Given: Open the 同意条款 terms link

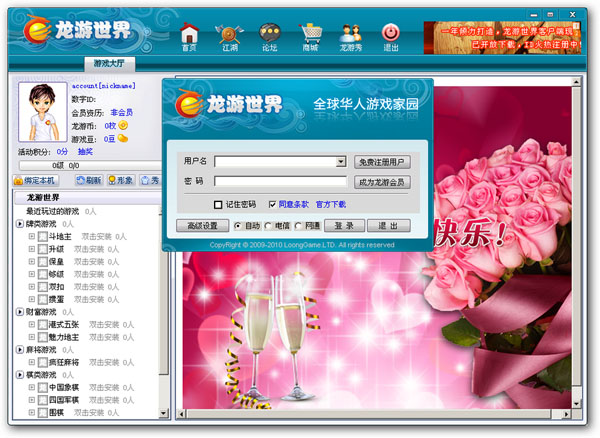Looking at the screenshot, I should coord(293,205).
